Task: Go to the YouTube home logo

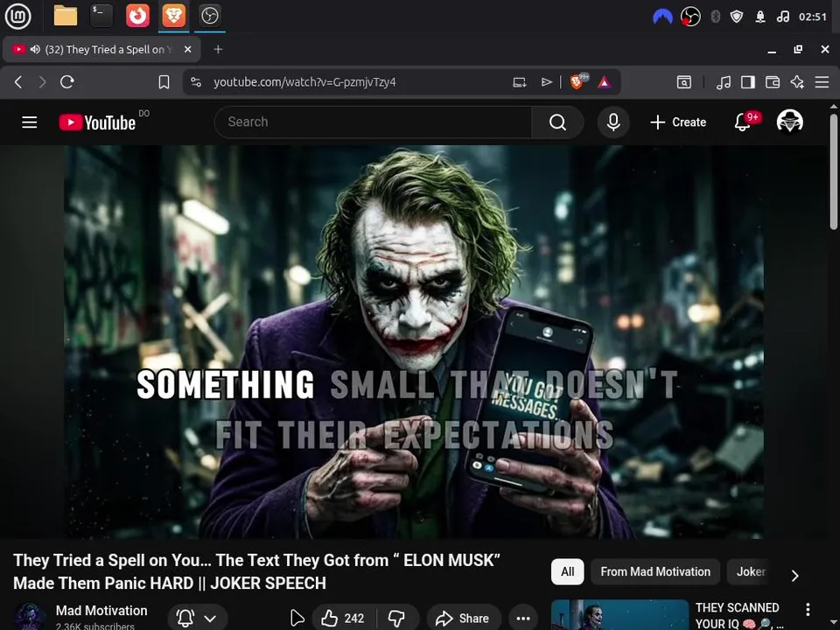Action: pyautogui.click(x=97, y=122)
